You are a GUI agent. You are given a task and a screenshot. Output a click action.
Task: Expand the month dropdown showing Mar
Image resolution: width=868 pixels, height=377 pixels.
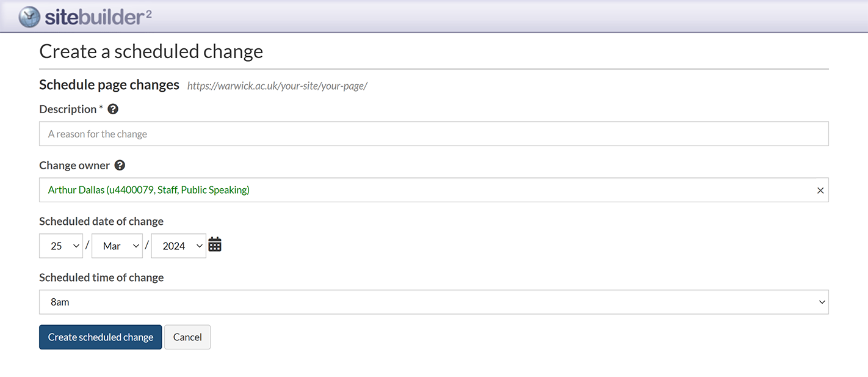pyautogui.click(x=117, y=246)
